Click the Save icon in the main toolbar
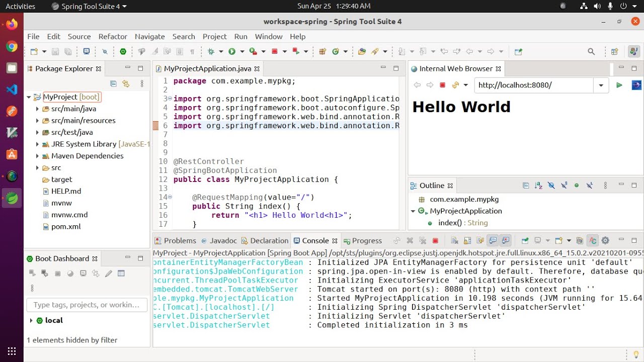 (55, 51)
